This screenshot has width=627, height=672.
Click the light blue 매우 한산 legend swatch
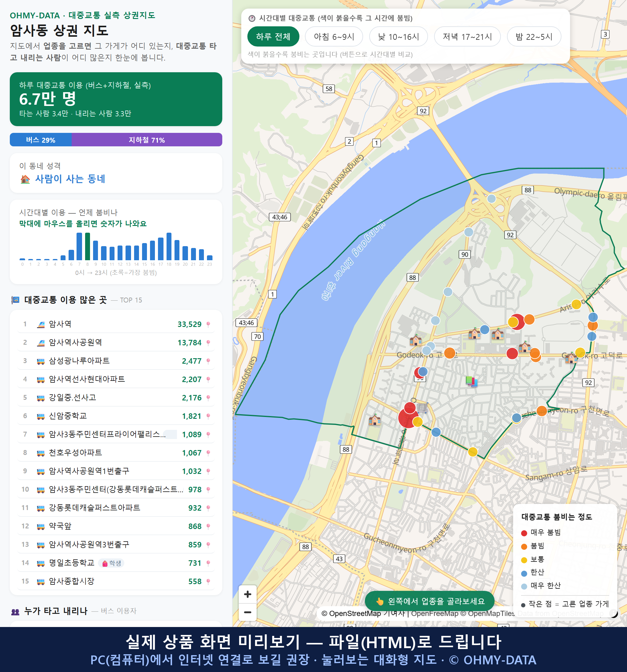[x=524, y=587]
